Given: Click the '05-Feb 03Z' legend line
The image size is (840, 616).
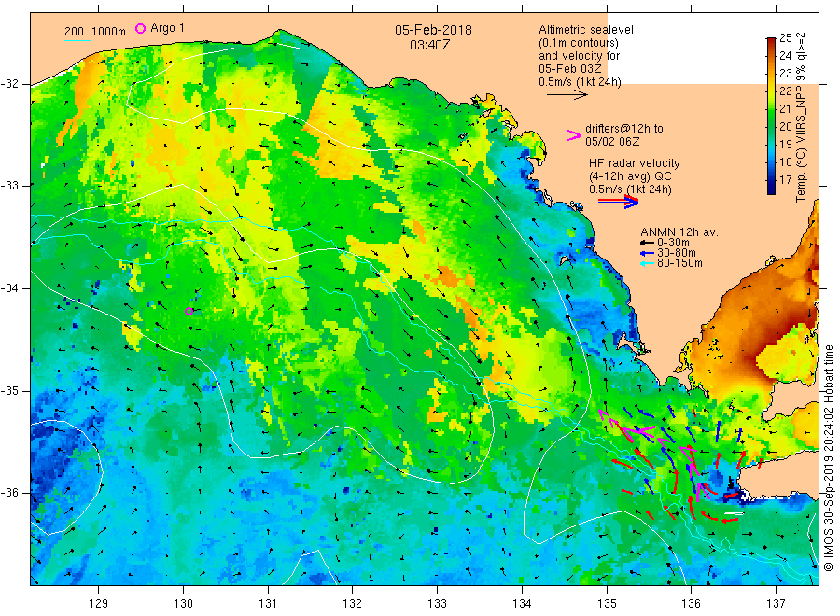Looking at the screenshot, I should click(570, 69).
